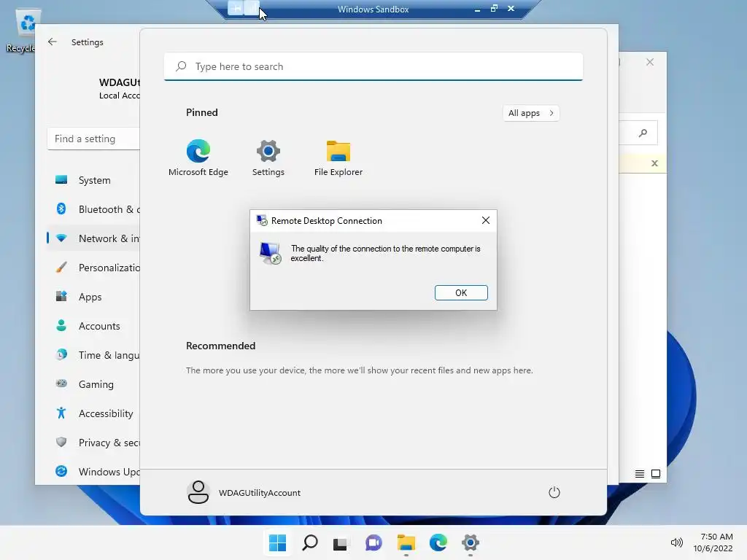747x560 pixels.
Task: Select System in the Settings sidebar
Action: 94,180
